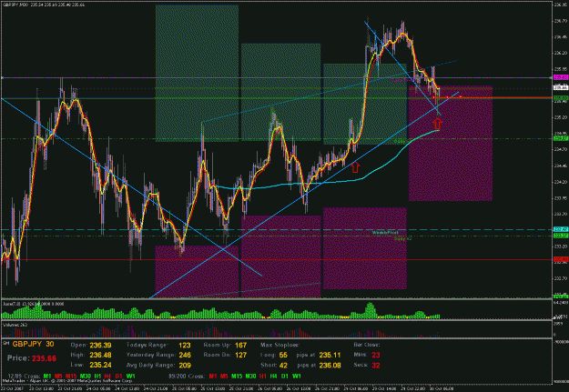Click M15 in the 89/200 Cross row
The image size is (569, 392).
pyautogui.click(x=237, y=377)
